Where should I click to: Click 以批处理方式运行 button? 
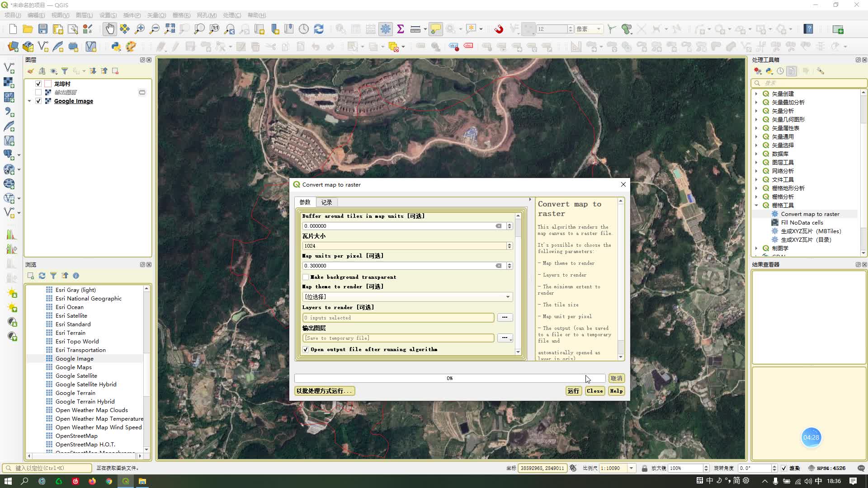pyautogui.click(x=324, y=391)
